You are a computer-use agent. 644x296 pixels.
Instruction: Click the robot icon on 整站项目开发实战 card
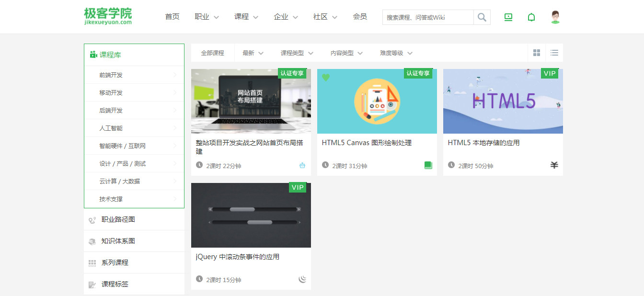(302, 166)
